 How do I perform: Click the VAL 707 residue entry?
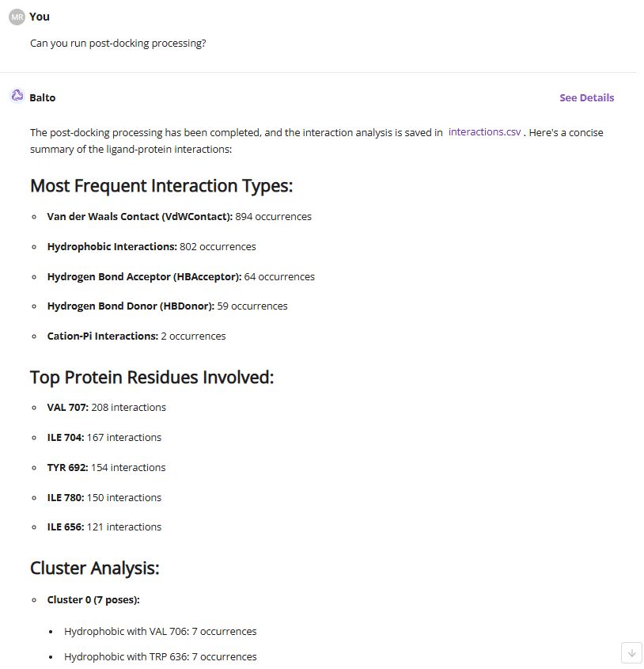(106, 407)
